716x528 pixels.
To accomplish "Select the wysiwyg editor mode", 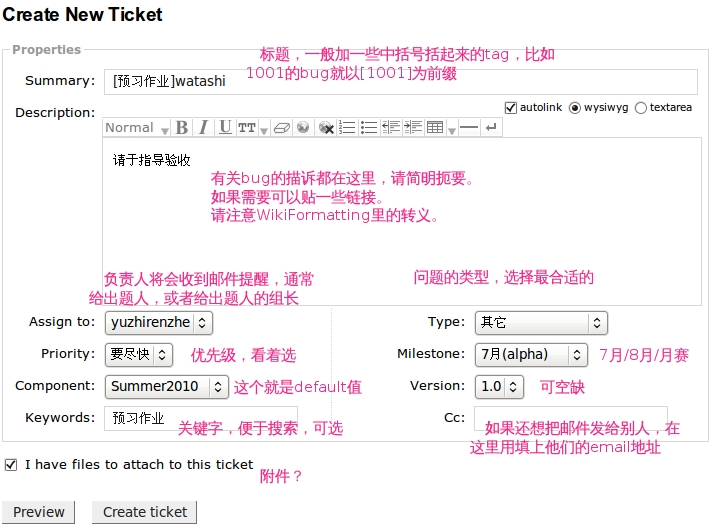I will [x=574, y=107].
